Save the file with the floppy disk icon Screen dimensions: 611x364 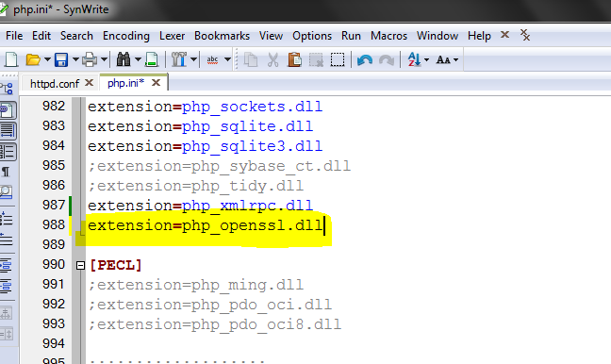coord(61,59)
